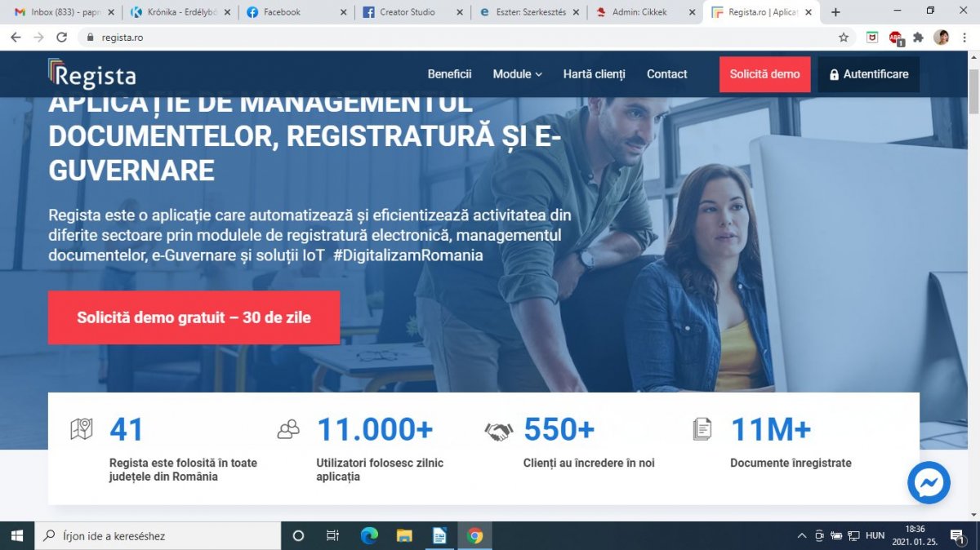Bookmark this page with the star icon
Image resolution: width=980 pixels, height=550 pixels.
tap(844, 38)
